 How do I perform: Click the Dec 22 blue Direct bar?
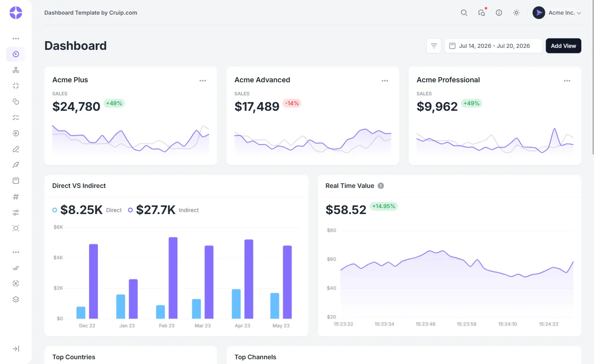(x=81, y=313)
